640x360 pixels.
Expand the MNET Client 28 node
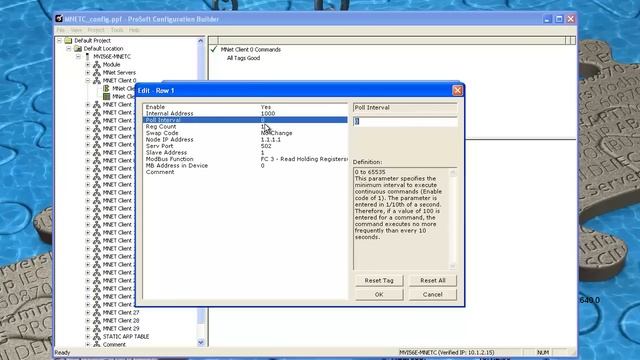[88, 320]
